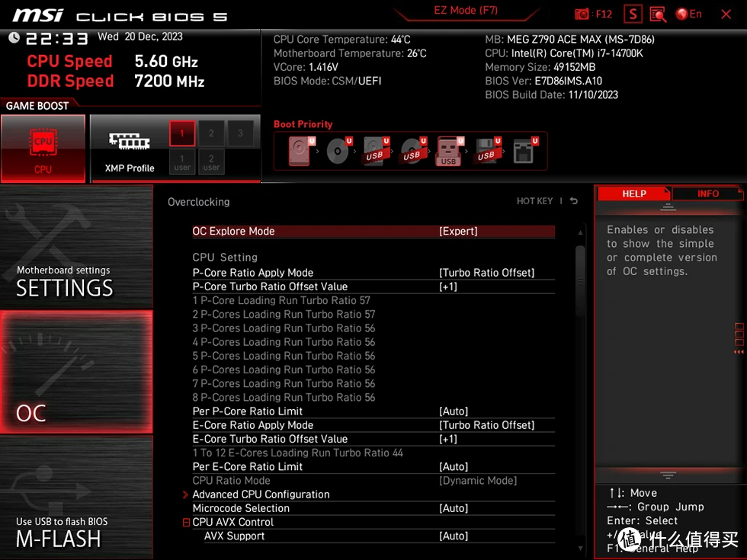Select XMP profile 2
Viewport: 747px width, 560px height.
click(211, 133)
